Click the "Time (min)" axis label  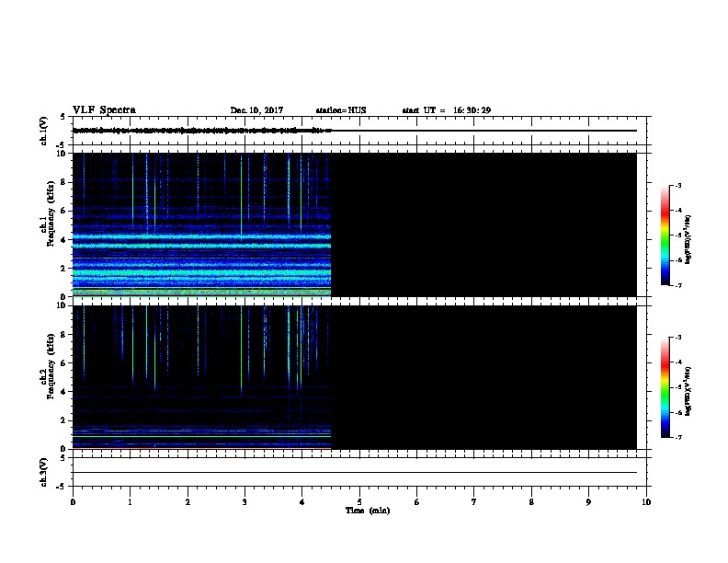point(368,511)
